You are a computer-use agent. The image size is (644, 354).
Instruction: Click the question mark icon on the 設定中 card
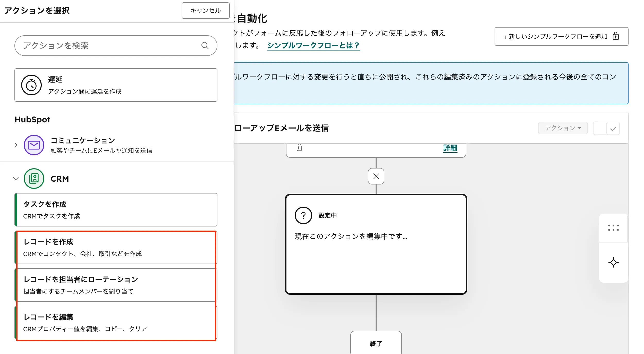pos(303,215)
